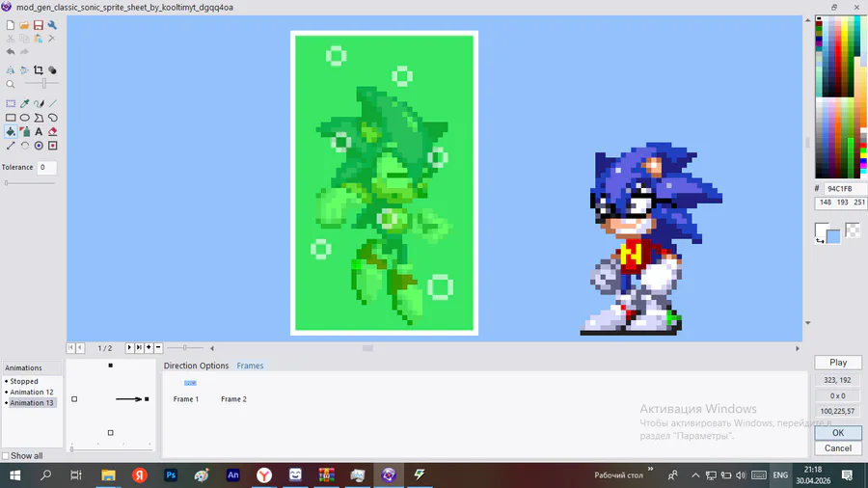This screenshot has width=868, height=488.
Task: Go to the last frame
Action: coord(139,347)
